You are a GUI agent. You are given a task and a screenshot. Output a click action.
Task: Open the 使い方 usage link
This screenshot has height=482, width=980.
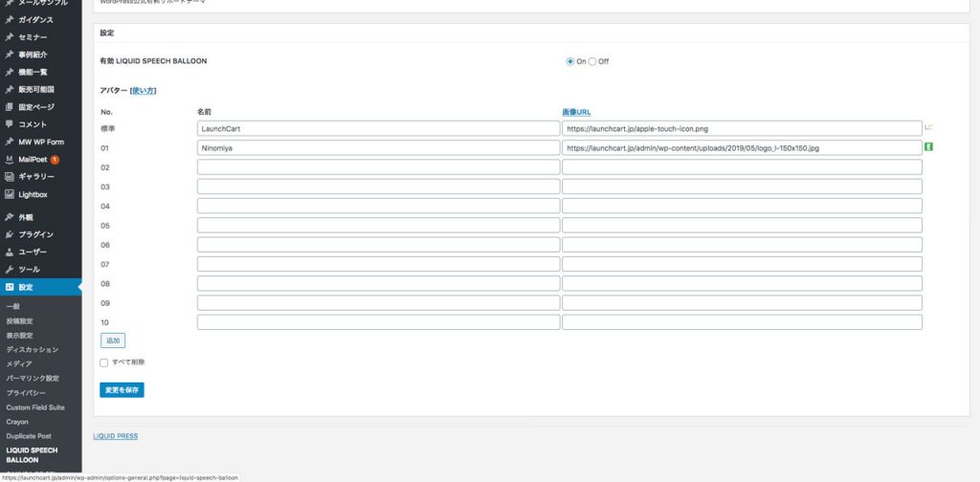144,91
